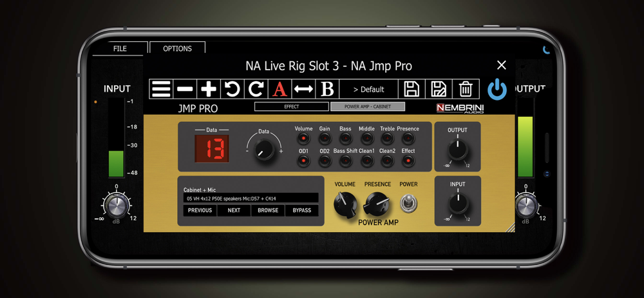Open the Default preset dropdown

(368, 89)
